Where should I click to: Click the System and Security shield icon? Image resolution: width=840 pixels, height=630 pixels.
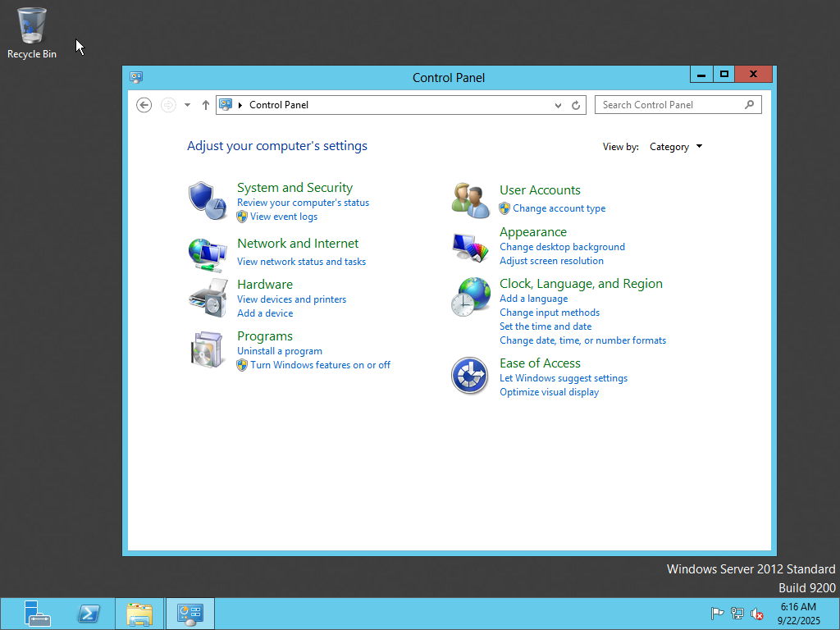pos(207,201)
